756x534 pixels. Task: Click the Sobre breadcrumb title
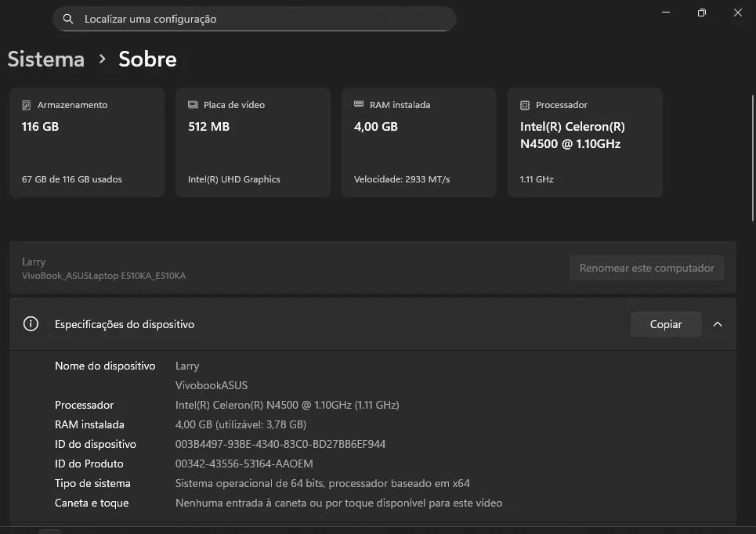pyautogui.click(x=147, y=60)
